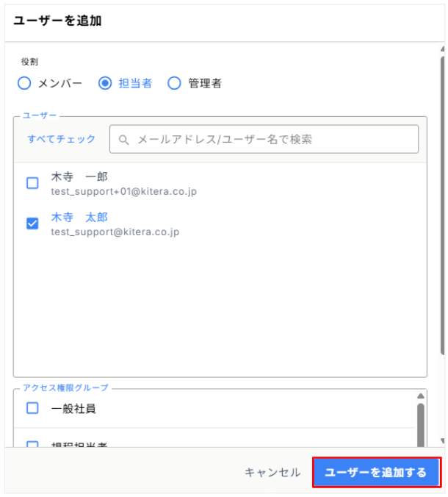Click the ユーザーを追加する button
Image resolution: width=448 pixels, height=497 pixels.
tap(376, 472)
